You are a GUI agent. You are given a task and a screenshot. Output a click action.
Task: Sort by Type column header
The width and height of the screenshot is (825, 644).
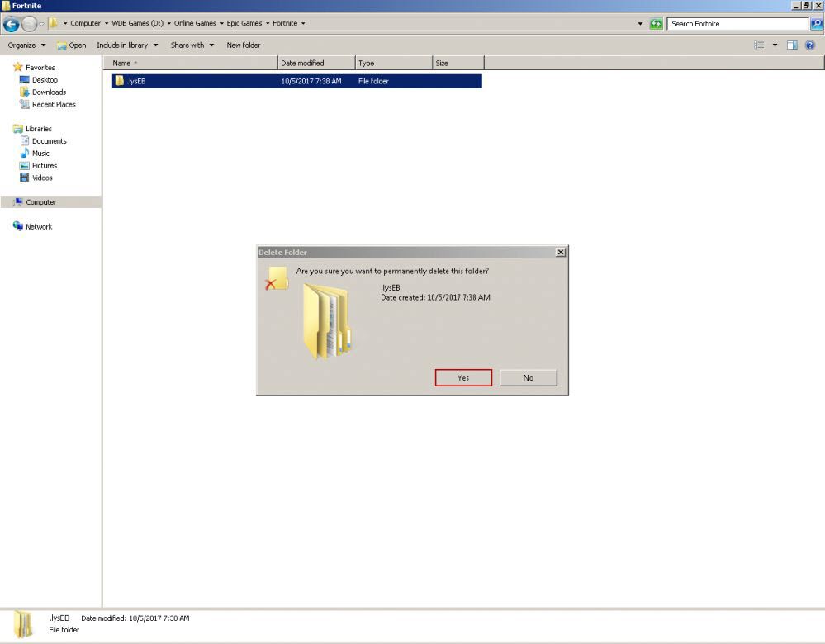[394, 63]
